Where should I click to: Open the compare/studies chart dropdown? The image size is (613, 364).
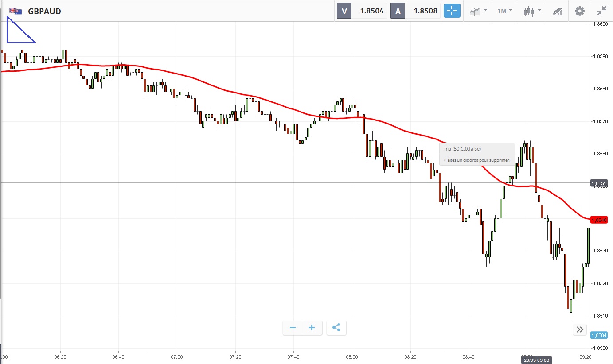(x=478, y=11)
